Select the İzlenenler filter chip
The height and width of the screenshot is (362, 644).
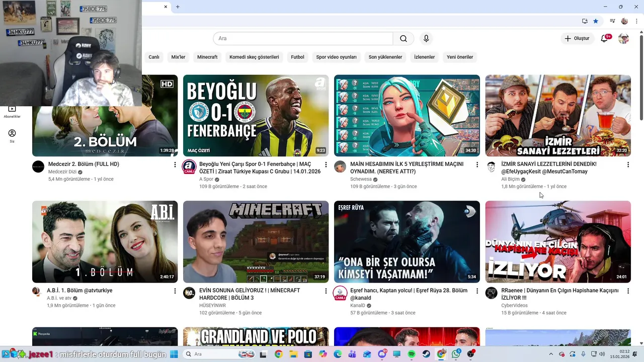coord(424,57)
